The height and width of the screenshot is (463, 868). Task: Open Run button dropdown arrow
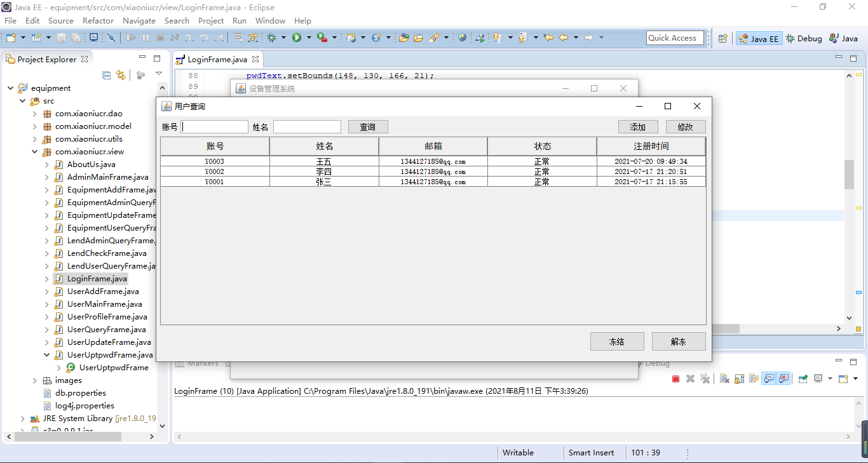click(x=309, y=38)
